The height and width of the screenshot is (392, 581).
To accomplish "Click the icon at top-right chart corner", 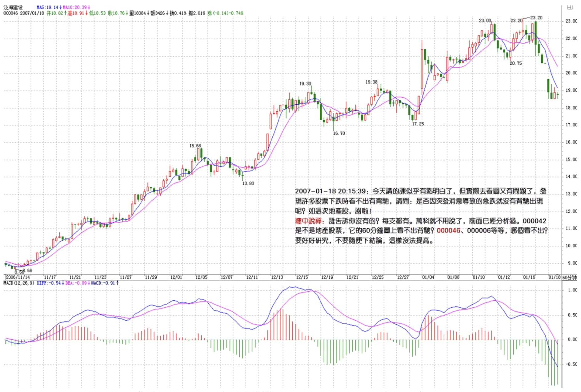I will pos(570,7).
